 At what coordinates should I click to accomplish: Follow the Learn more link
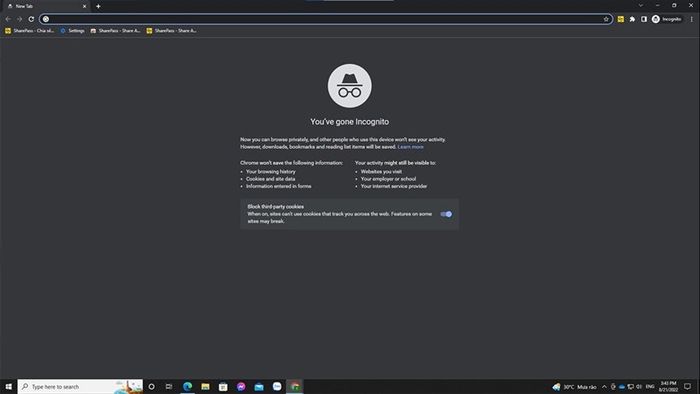tap(410, 147)
